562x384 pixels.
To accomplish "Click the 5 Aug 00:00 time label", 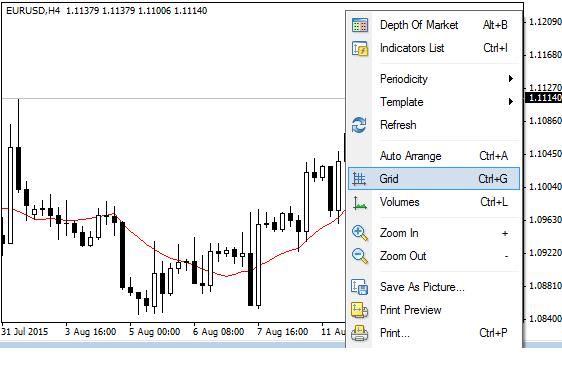I will tap(154, 332).
